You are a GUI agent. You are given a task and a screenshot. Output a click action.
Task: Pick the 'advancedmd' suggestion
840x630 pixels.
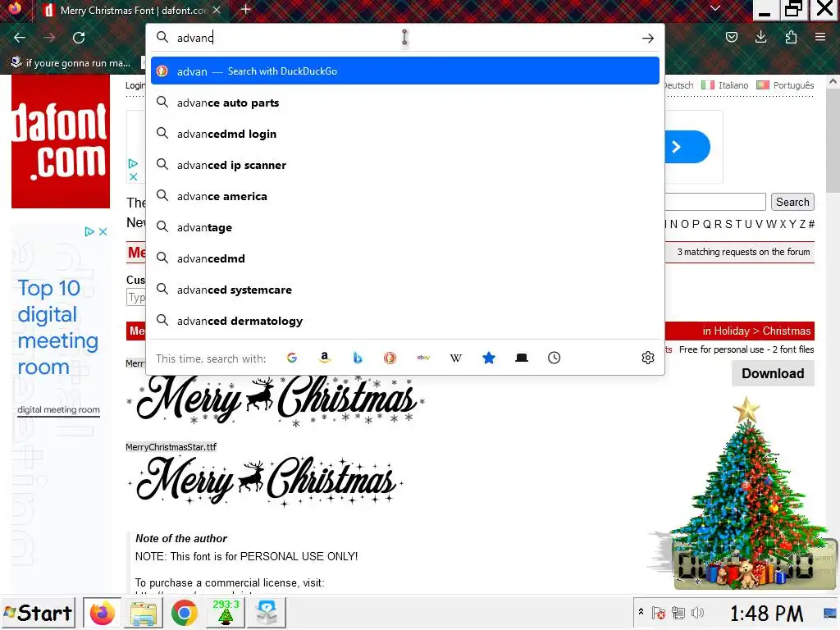(x=405, y=258)
